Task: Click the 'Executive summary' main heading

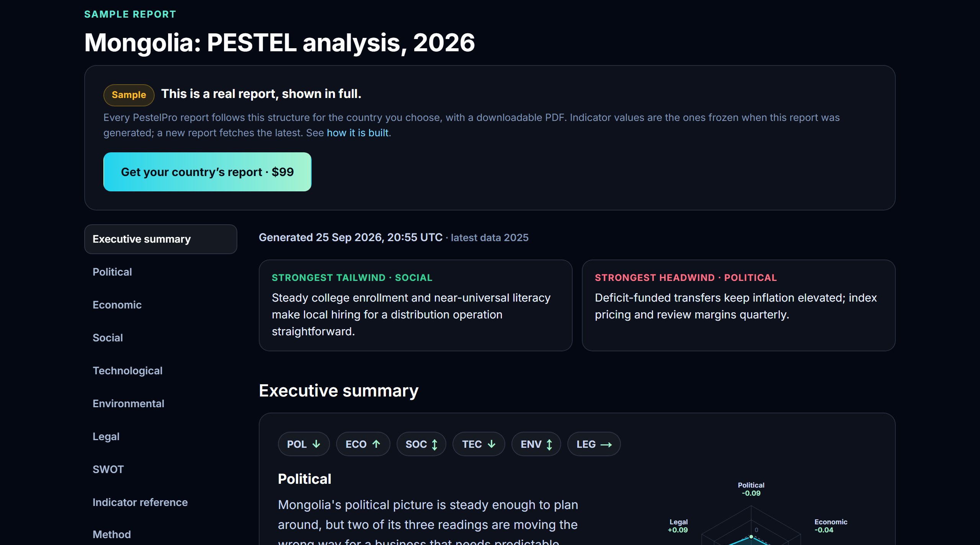Action: (339, 391)
